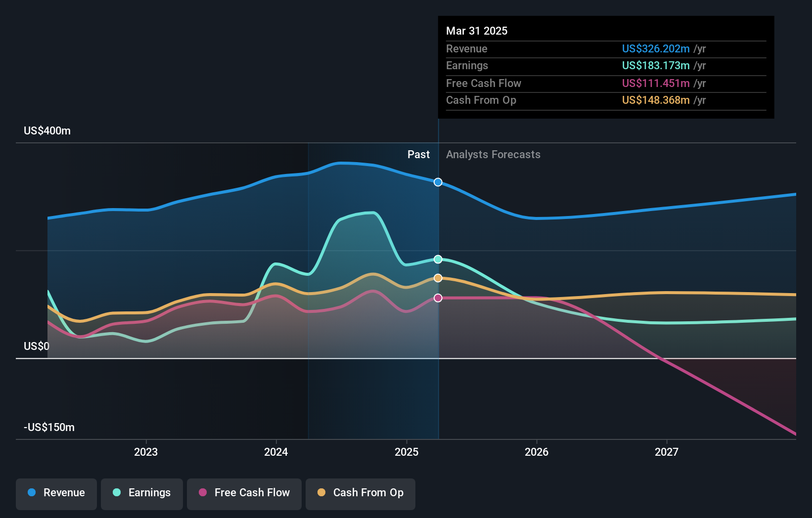Click the 2027 x-axis label

coord(667,452)
